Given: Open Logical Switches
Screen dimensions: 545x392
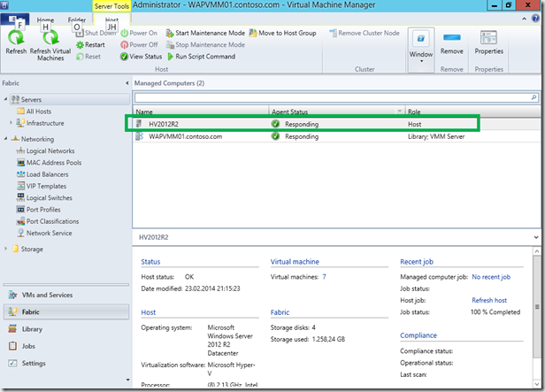Looking at the screenshot, I should 44,197.
